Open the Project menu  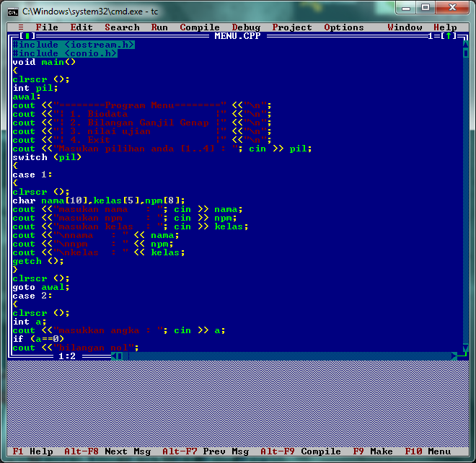292,27
